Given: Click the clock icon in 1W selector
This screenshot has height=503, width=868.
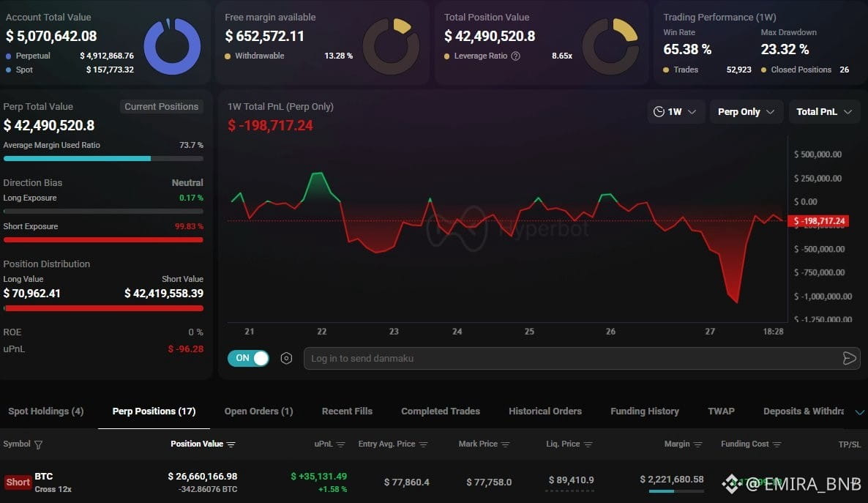Looking at the screenshot, I should click(x=659, y=112).
